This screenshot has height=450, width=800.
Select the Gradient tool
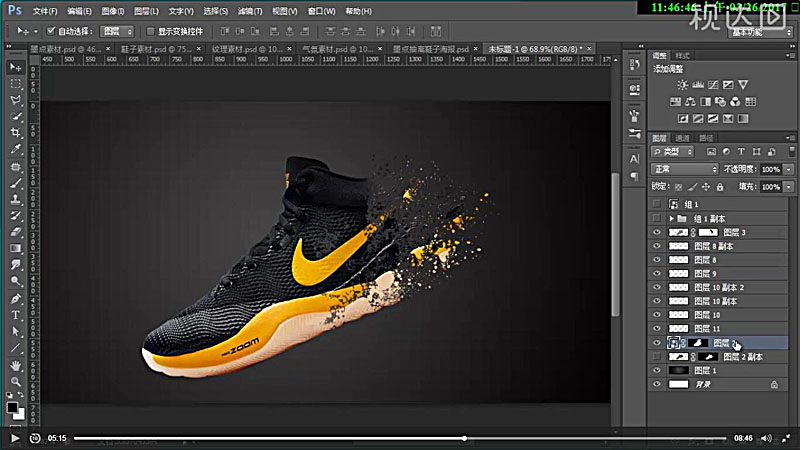pyautogui.click(x=16, y=248)
